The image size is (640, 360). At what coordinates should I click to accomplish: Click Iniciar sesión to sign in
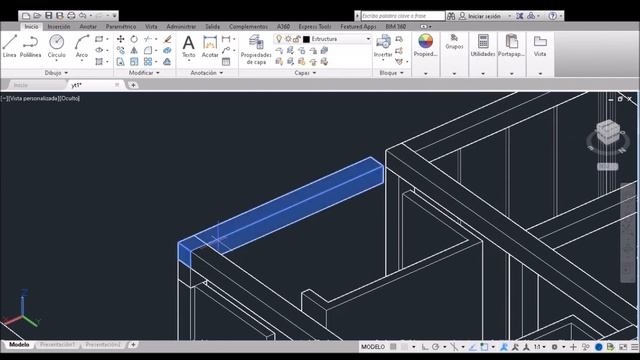pos(484,16)
